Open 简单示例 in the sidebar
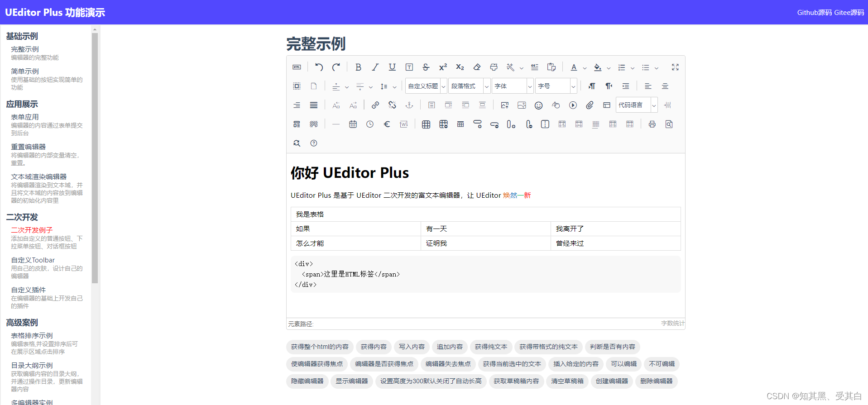 pos(25,71)
